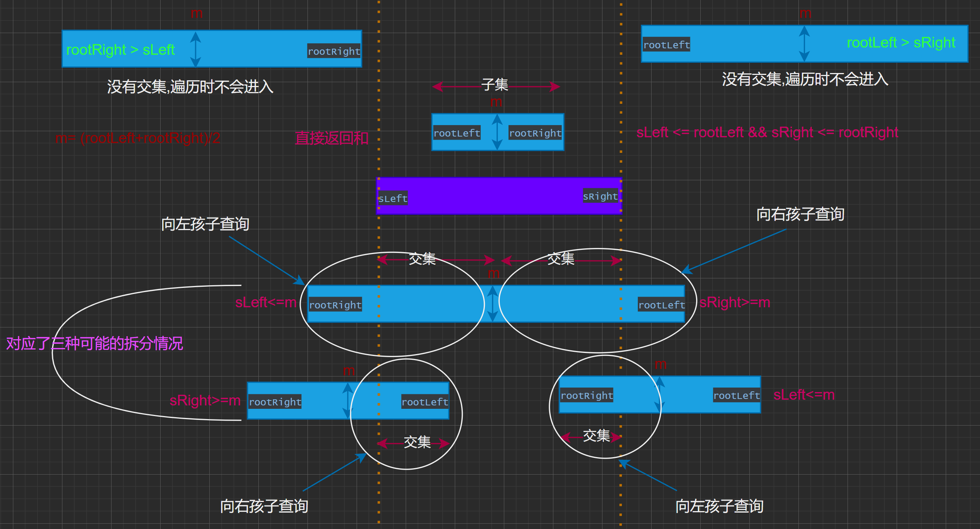Click '向左孩子查询' text above the purple bar's left

(x=205, y=224)
